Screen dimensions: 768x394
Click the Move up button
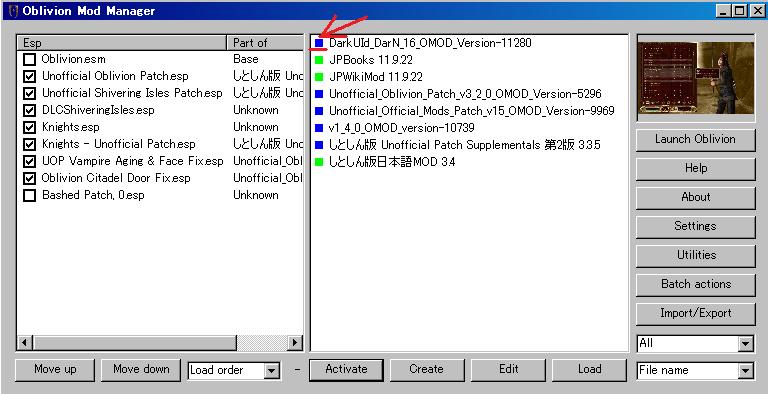click(55, 369)
